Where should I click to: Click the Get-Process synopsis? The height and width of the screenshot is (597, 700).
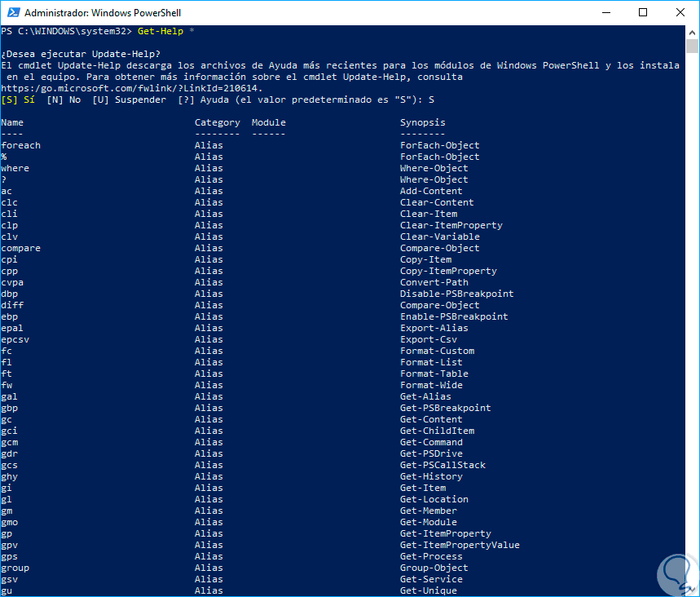coord(431,556)
